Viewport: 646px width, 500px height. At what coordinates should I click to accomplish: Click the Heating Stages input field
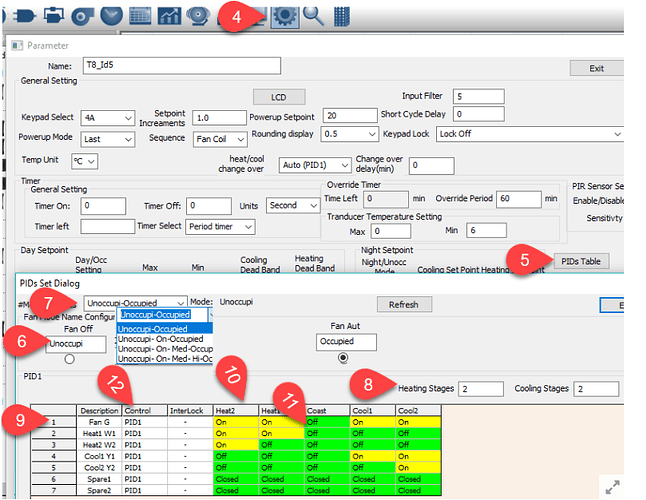pyautogui.click(x=479, y=388)
